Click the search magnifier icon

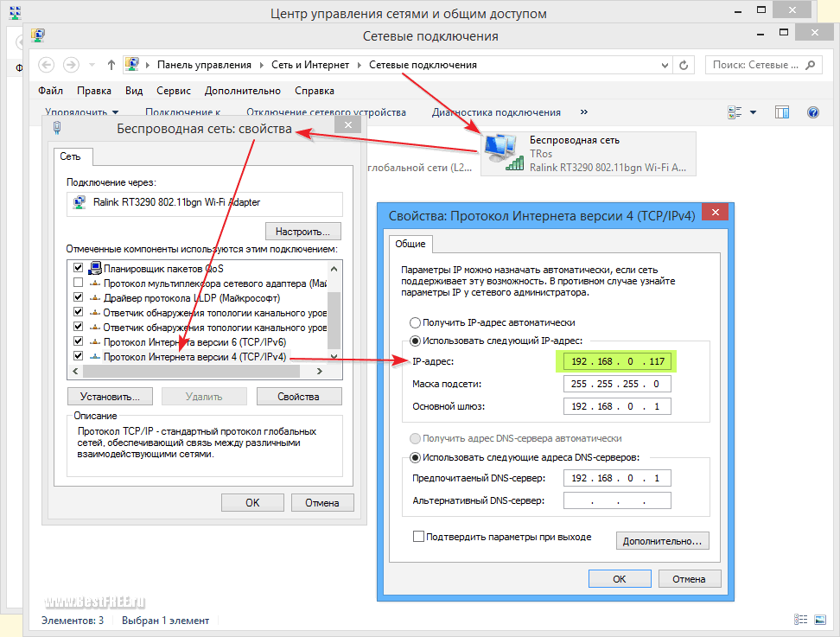click(x=811, y=65)
